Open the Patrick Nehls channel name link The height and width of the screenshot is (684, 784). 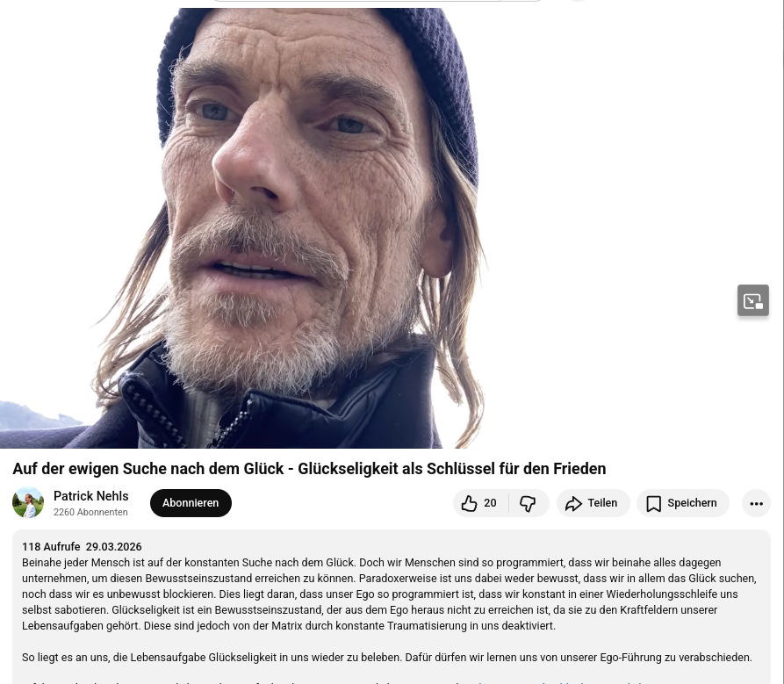pyautogui.click(x=91, y=496)
